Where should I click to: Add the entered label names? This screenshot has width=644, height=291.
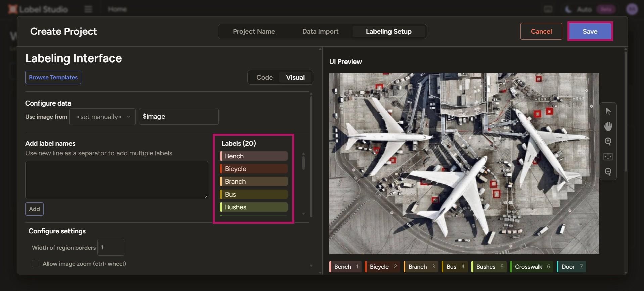tap(34, 209)
